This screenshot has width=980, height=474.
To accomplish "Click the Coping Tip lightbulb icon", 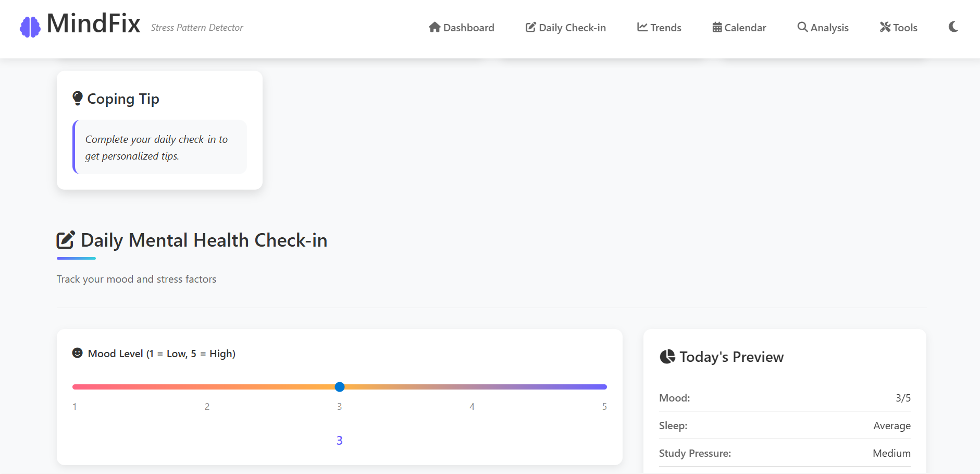I will click(x=78, y=98).
